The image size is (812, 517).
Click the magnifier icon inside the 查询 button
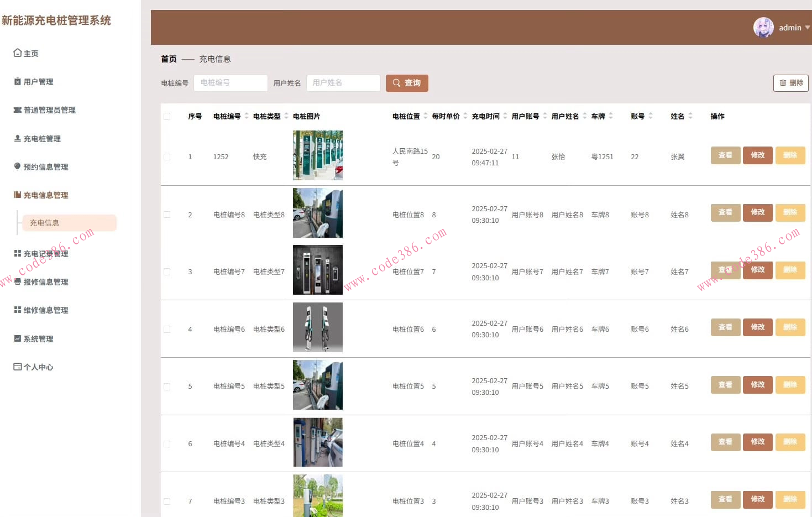coord(396,83)
